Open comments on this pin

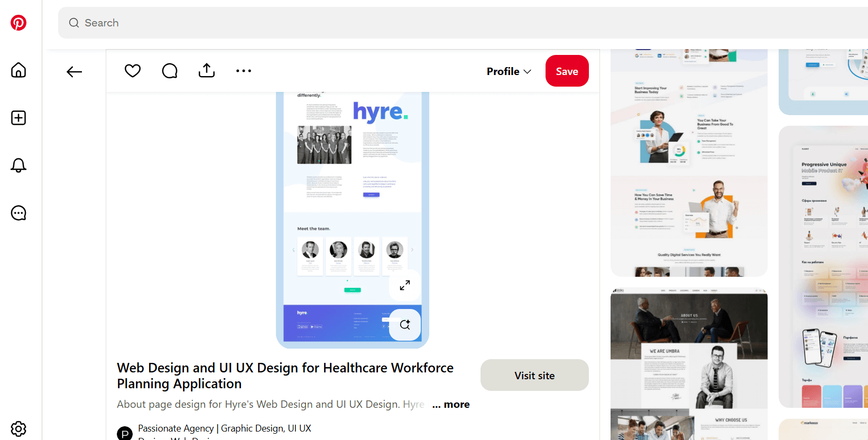[x=170, y=71]
